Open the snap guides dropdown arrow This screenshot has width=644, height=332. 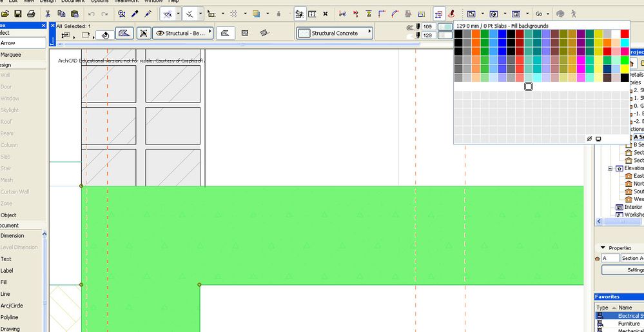tap(200, 14)
